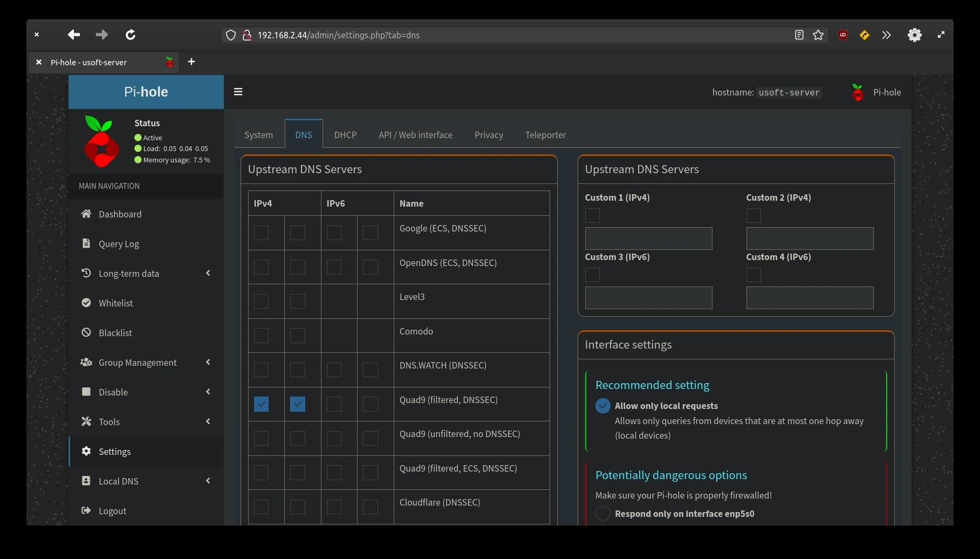The height and width of the screenshot is (559, 980).
Task: Click the tracking protection shield icon
Action: coord(231,35)
